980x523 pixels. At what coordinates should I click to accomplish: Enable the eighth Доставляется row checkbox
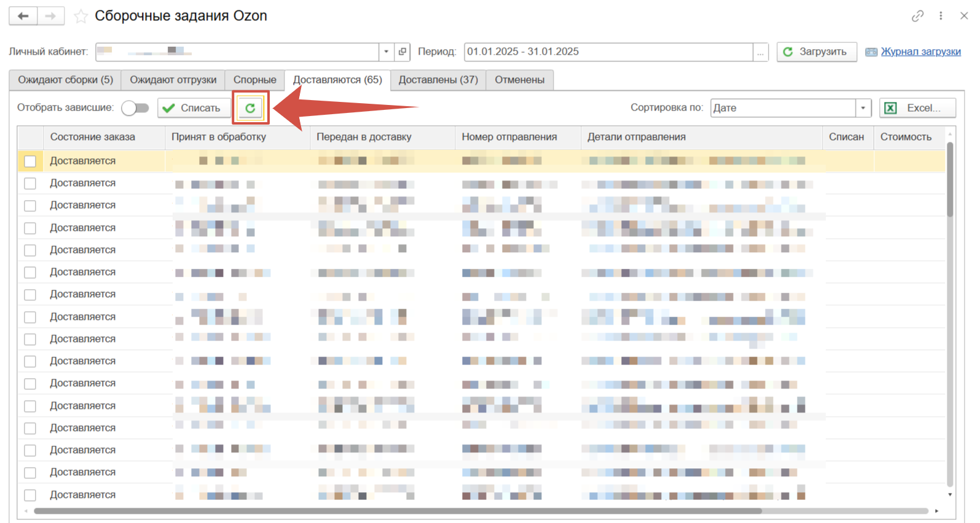30,317
